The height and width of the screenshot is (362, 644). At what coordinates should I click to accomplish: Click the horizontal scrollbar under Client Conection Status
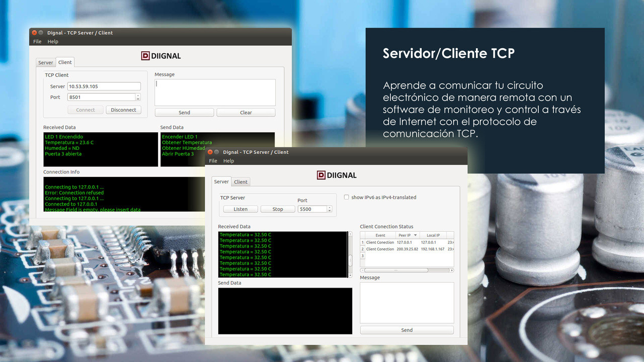(x=396, y=270)
